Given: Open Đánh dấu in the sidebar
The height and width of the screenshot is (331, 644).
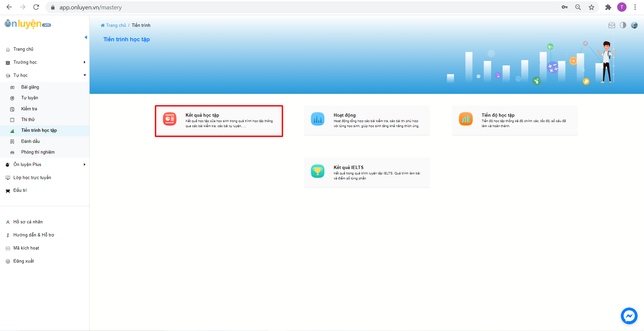Looking at the screenshot, I should 31,141.
